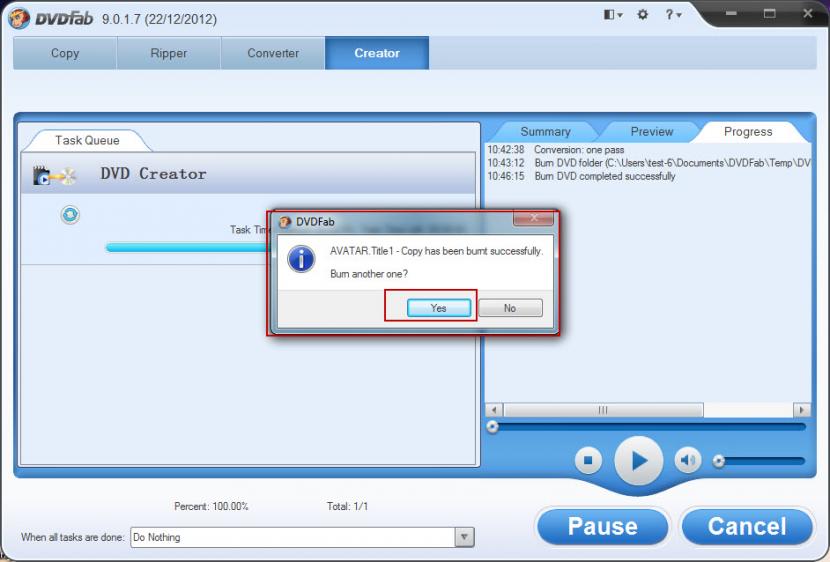
Task: Click the Pause button
Action: pyautogui.click(x=603, y=527)
